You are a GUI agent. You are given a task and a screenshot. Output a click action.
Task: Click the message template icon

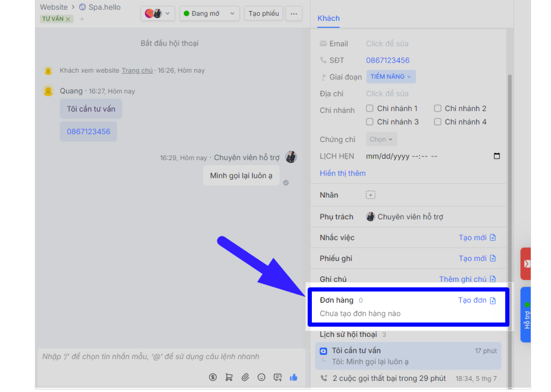pos(277,377)
